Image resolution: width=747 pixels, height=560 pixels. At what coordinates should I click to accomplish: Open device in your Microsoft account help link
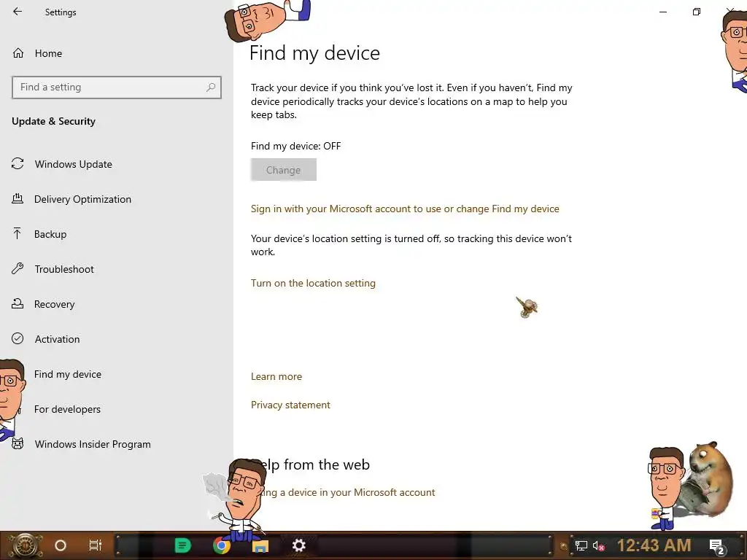click(348, 492)
